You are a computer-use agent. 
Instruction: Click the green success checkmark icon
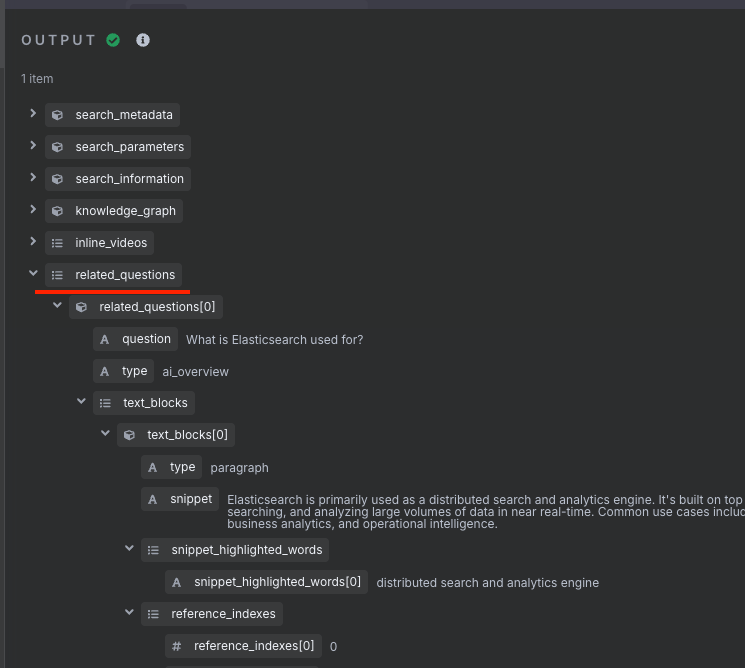tap(113, 40)
